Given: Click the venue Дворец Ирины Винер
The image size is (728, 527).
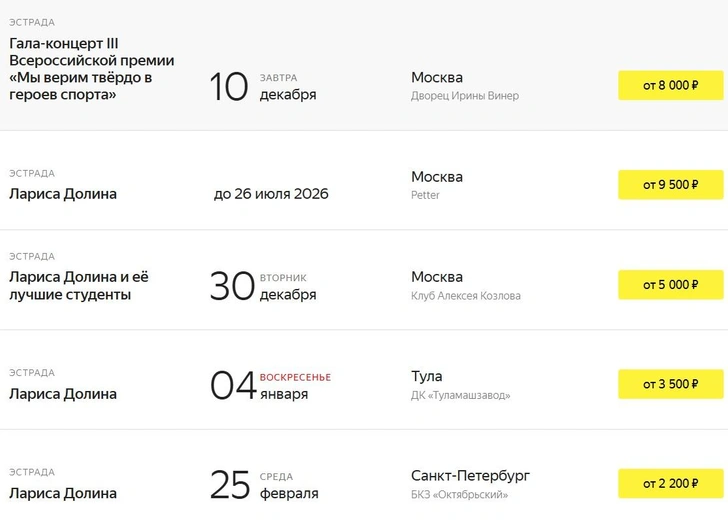Looking at the screenshot, I should coord(465,96).
